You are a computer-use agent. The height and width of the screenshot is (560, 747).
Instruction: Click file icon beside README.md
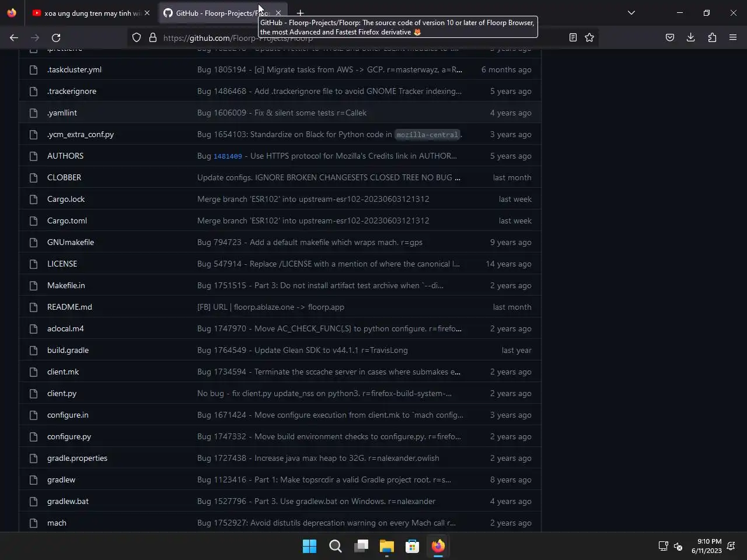click(33, 307)
